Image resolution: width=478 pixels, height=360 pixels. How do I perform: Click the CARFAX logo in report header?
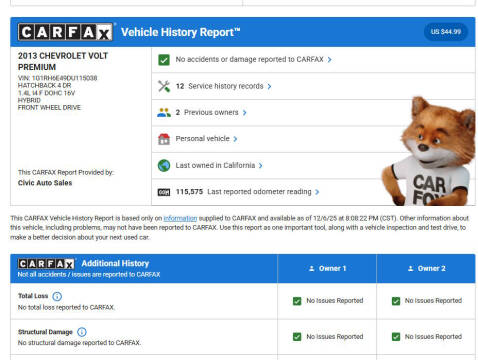coord(65,32)
